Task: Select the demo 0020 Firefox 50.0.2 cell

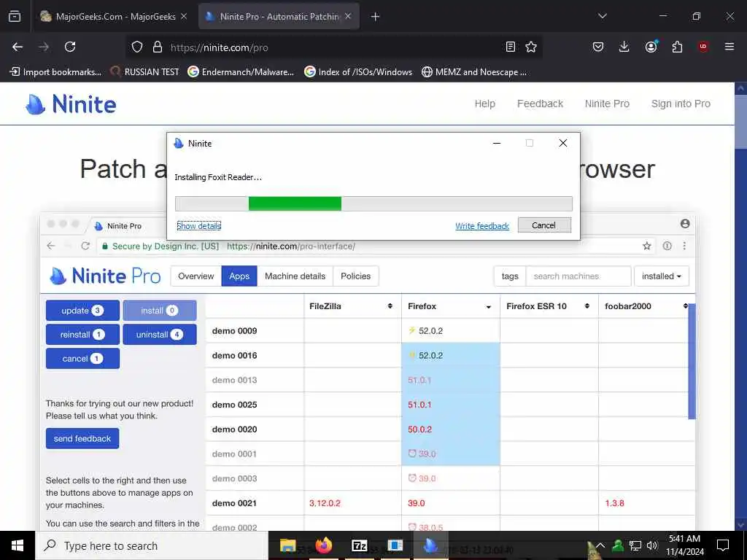Action: coord(451,429)
